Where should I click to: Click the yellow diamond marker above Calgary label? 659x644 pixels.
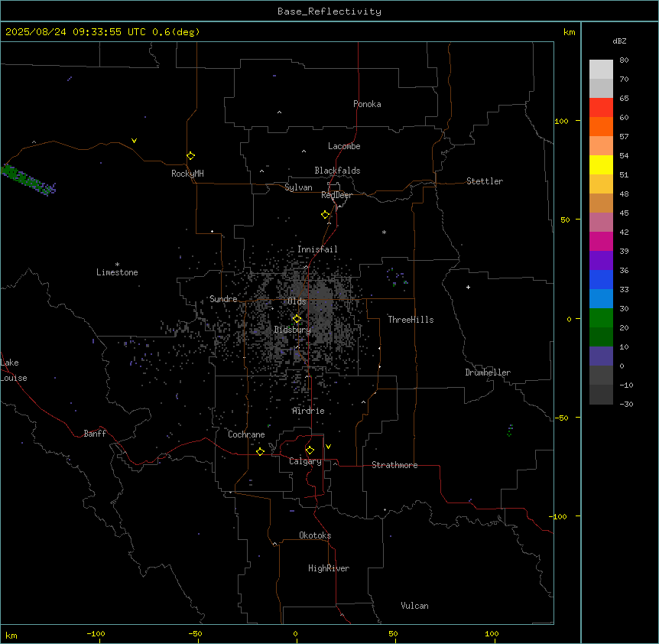(310, 450)
